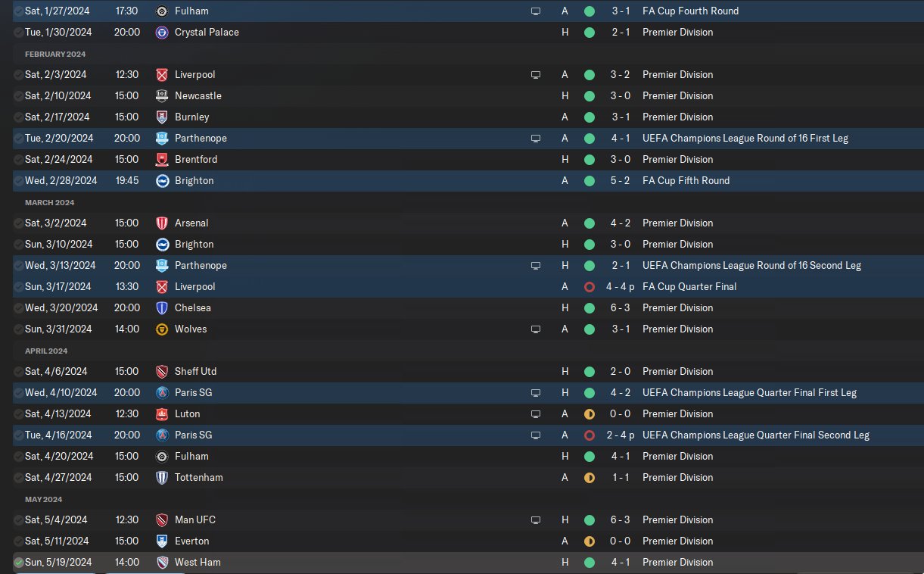Image resolution: width=924 pixels, height=574 pixels.
Task: Click the yellow draw indicator for the Luton match
Action: pos(590,414)
